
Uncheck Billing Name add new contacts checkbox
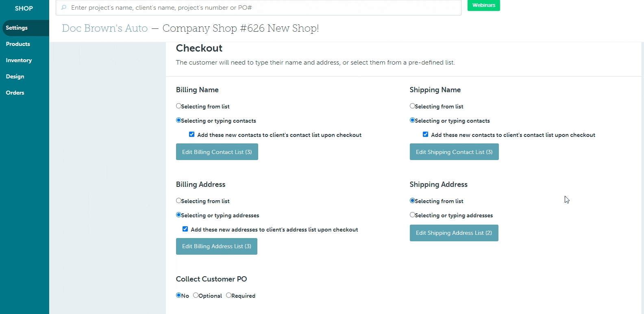pos(191,134)
